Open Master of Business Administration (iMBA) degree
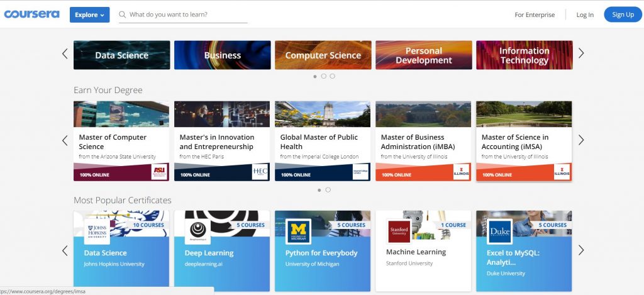The height and width of the screenshot is (295, 644). point(423,142)
